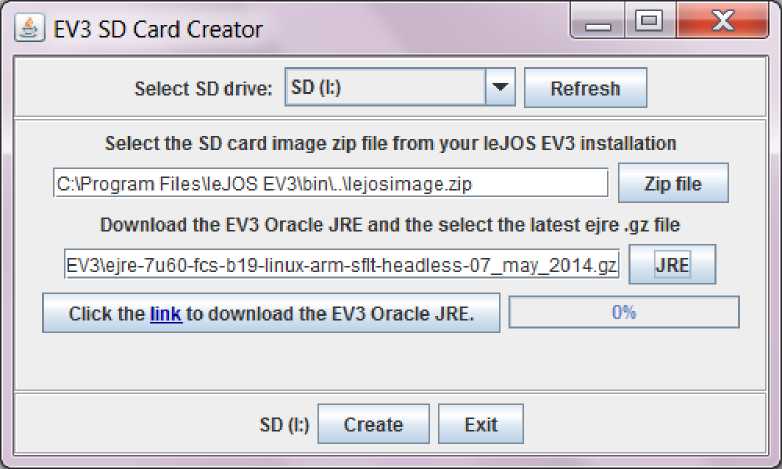The height and width of the screenshot is (469, 782).
Task: Maximize the EV3 SD Card Creator window
Action: click(x=650, y=21)
